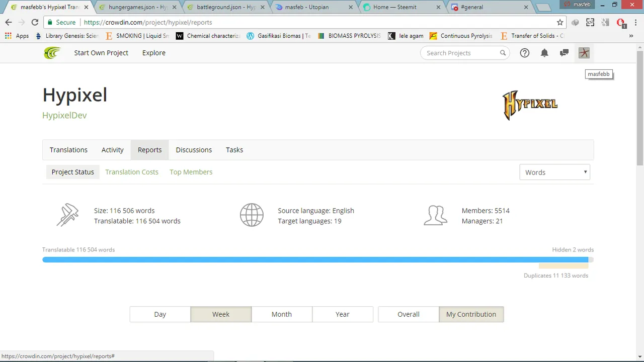Screen dimensions: 644x362
Task: Click the QR-style extension icon in toolbar
Action: coord(590,22)
